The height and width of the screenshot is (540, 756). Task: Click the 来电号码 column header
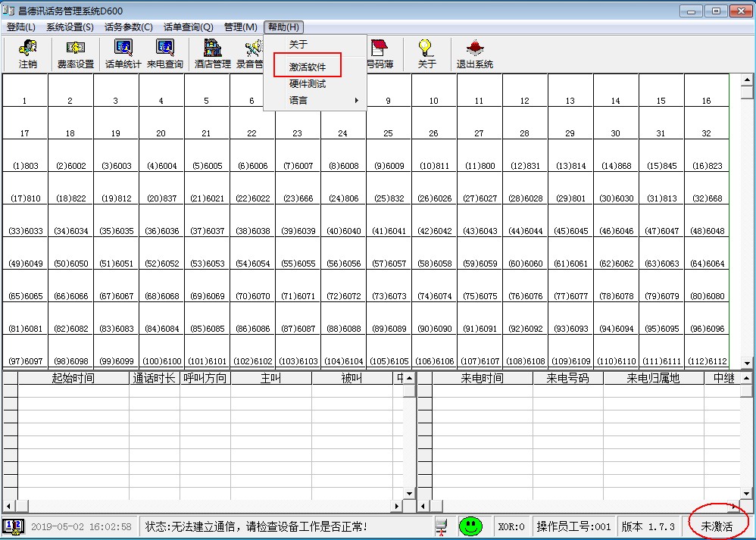[561, 378]
